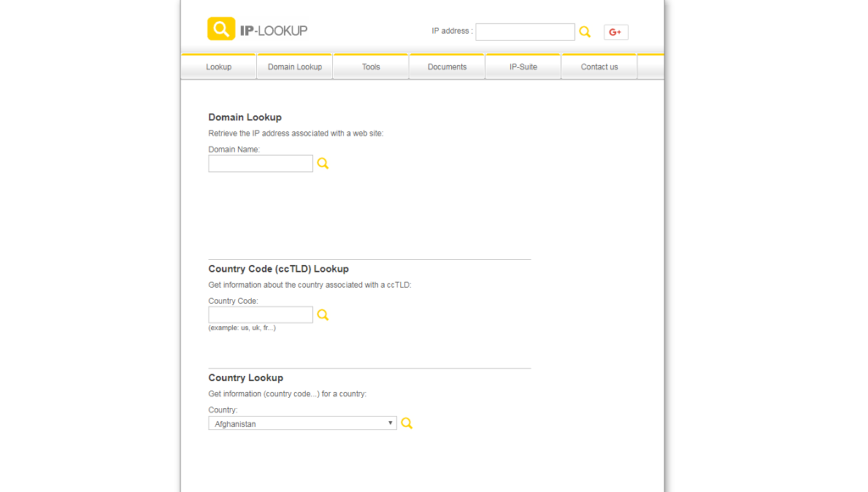Open the Country dropdown showing Afghanistan
This screenshot has height=492, width=868.
point(303,423)
